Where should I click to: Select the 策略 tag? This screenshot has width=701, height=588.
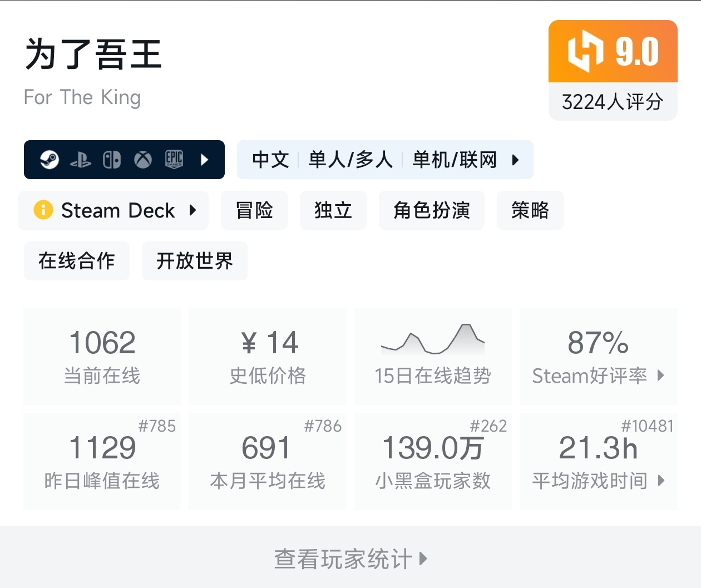pos(530,210)
